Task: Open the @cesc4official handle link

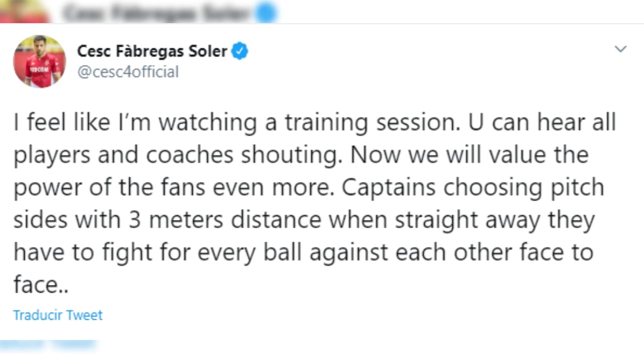Action: coord(128,72)
